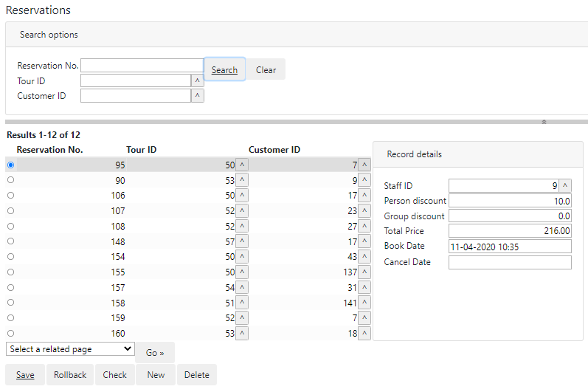Click the empty Cancel Date field
588x392 pixels.
[510, 262]
